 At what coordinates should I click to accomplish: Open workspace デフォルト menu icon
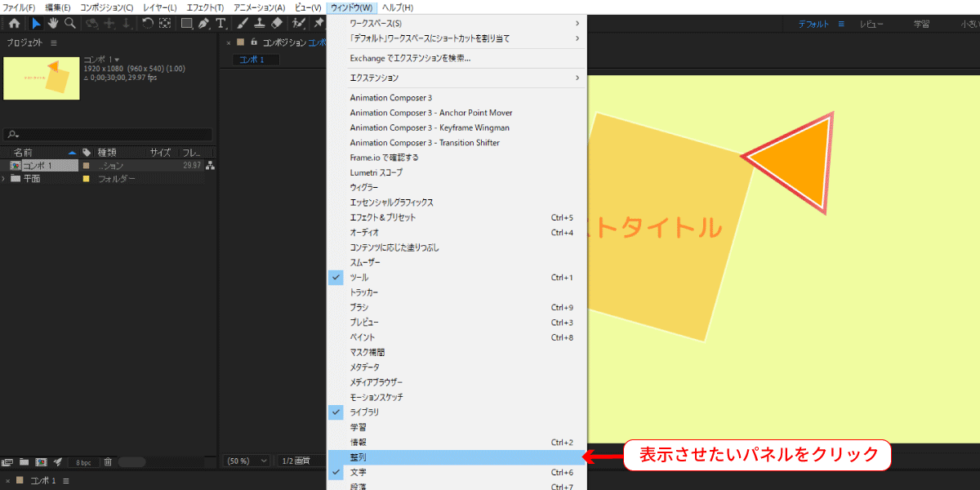(x=841, y=24)
